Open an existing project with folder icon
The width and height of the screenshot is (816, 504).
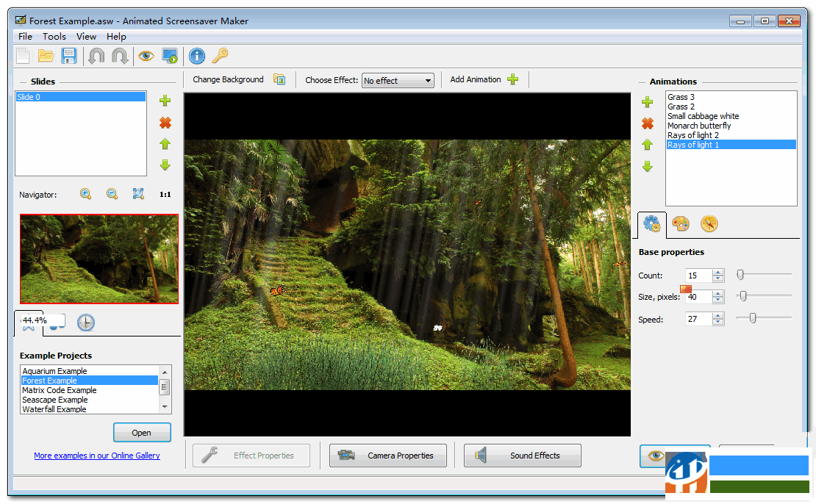point(46,56)
